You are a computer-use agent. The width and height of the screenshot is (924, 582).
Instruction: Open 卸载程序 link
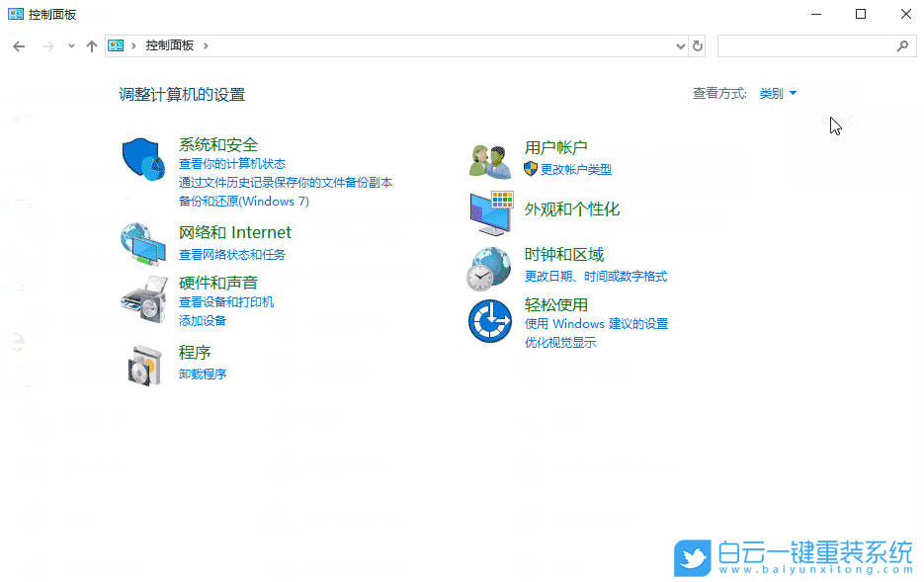(x=203, y=374)
